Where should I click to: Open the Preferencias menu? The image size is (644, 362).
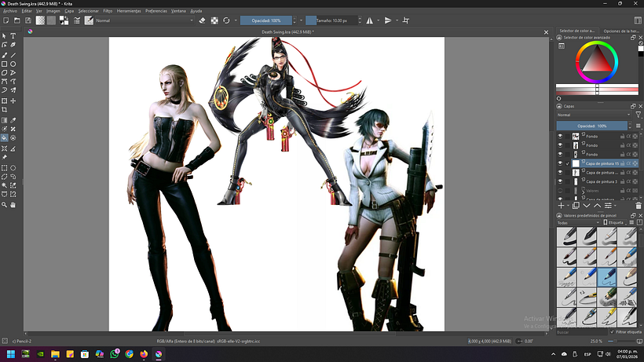coord(156,11)
